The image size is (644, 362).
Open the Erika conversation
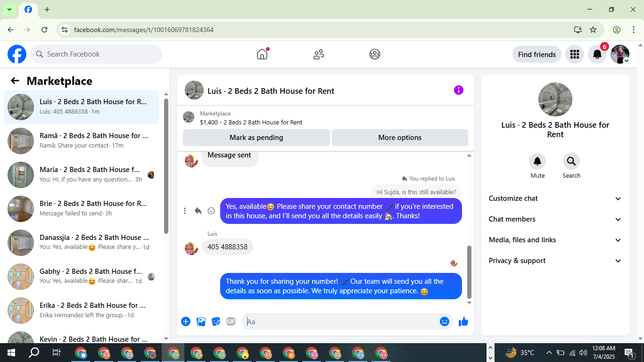(81, 311)
